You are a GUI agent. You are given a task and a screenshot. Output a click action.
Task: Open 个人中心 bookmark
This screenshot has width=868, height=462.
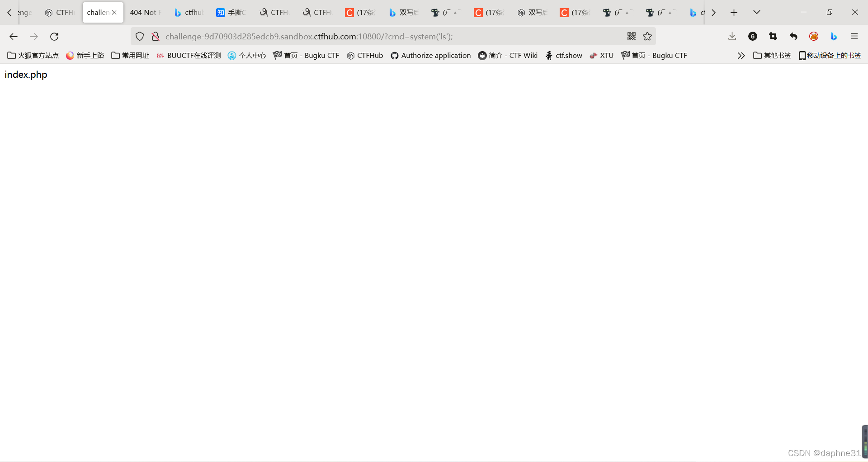pyautogui.click(x=247, y=56)
